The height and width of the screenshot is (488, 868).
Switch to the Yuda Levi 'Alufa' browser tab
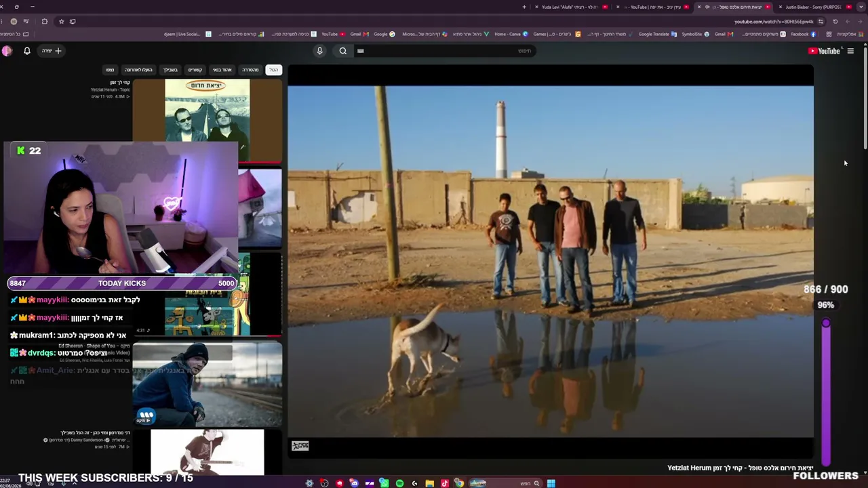click(568, 7)
